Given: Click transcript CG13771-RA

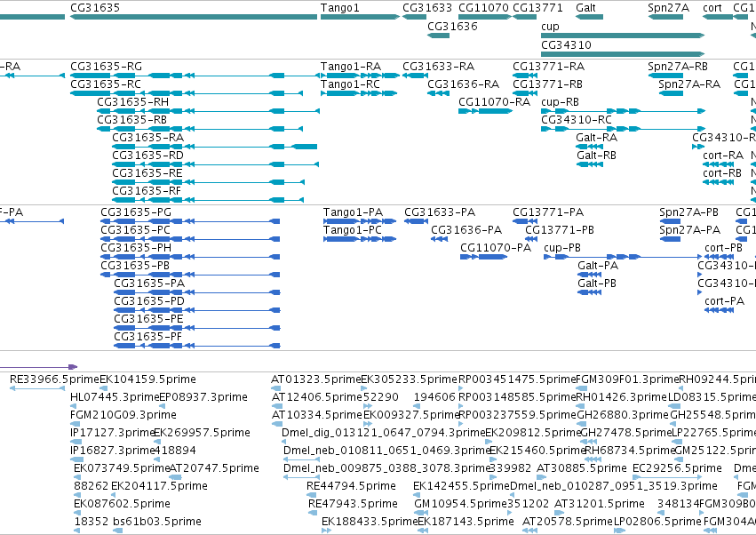Looking at the screenshot, I should tap(549, 66).
